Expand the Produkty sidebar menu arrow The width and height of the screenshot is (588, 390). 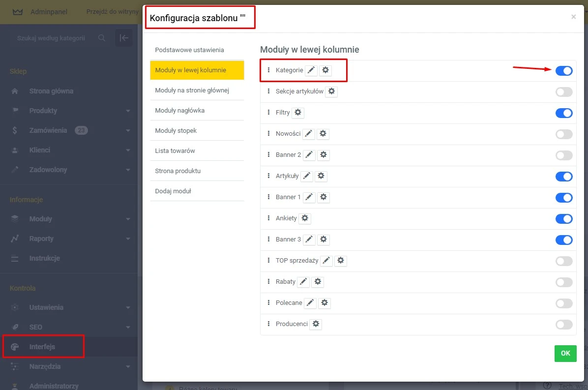128,111
